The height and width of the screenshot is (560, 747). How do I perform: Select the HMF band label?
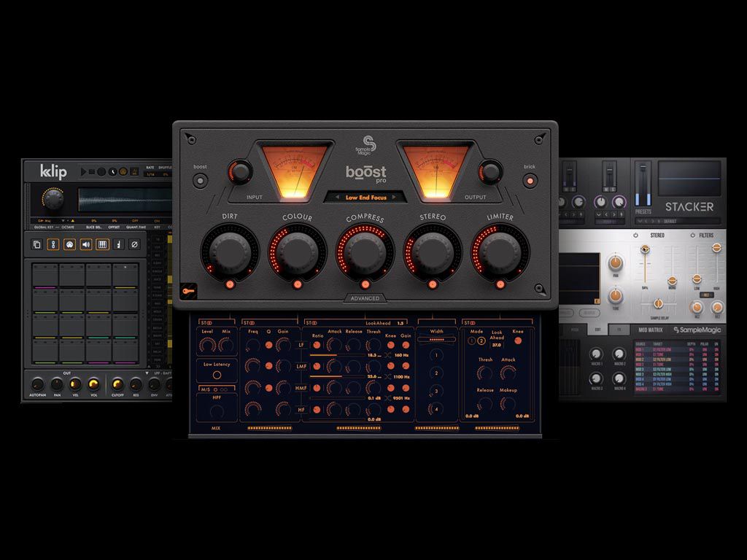tap(301, 388)
